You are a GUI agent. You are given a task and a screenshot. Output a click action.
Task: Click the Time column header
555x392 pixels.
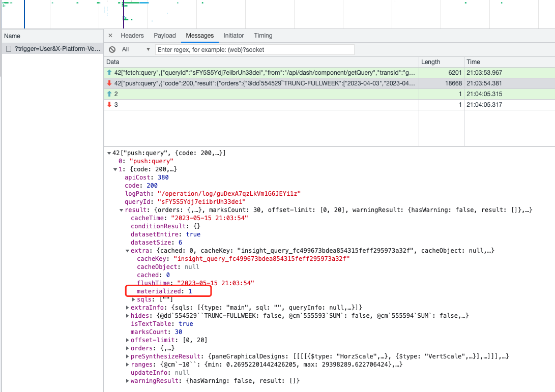click(473, 62)
